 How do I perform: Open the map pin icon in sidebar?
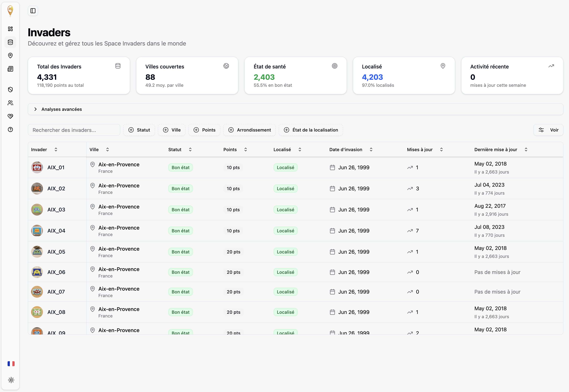[x=10, y=55]
